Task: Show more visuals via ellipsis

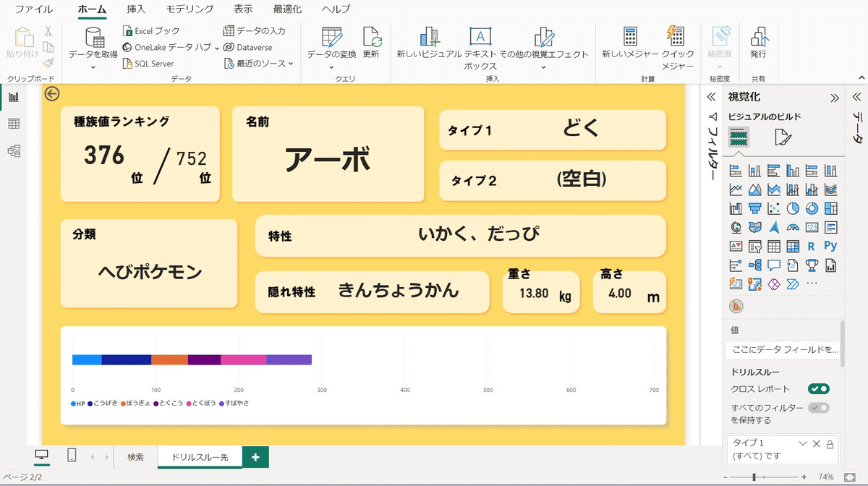Action: point(812,283)
